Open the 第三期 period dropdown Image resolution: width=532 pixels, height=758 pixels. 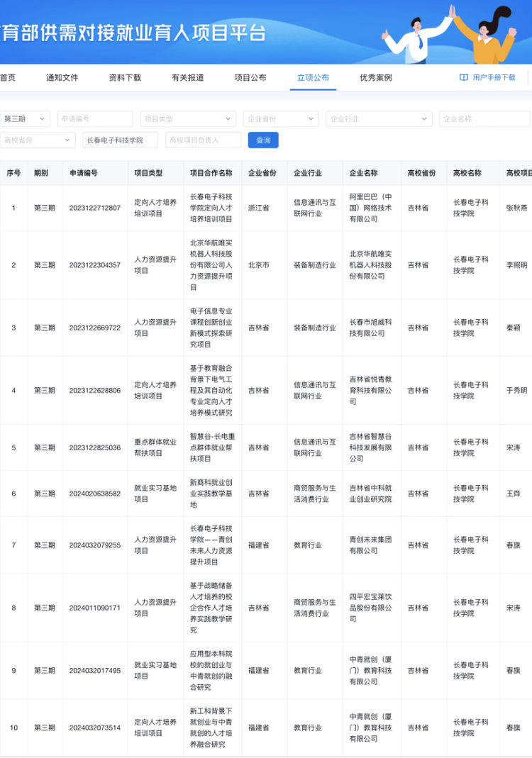(x=25, y=119)
